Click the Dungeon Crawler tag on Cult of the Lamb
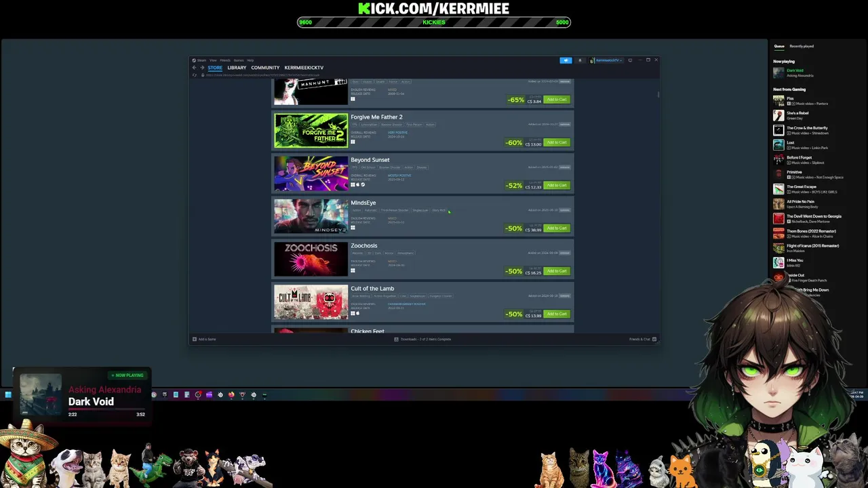The image size is (868, 488). 441,296
